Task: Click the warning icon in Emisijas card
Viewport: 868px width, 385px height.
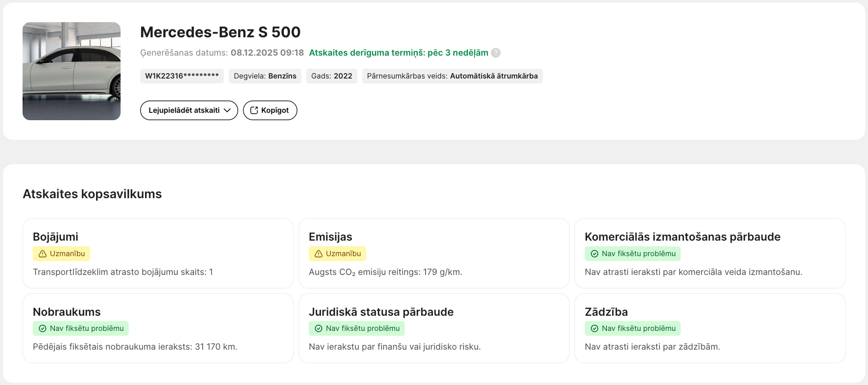Action: pos(318,254)
